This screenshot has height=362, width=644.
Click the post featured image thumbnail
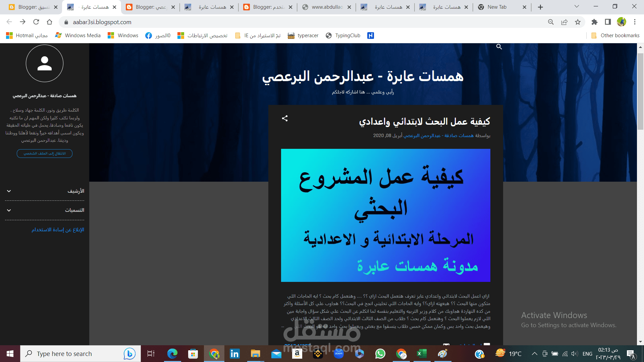pyautogui.click(x=386, y=215)
